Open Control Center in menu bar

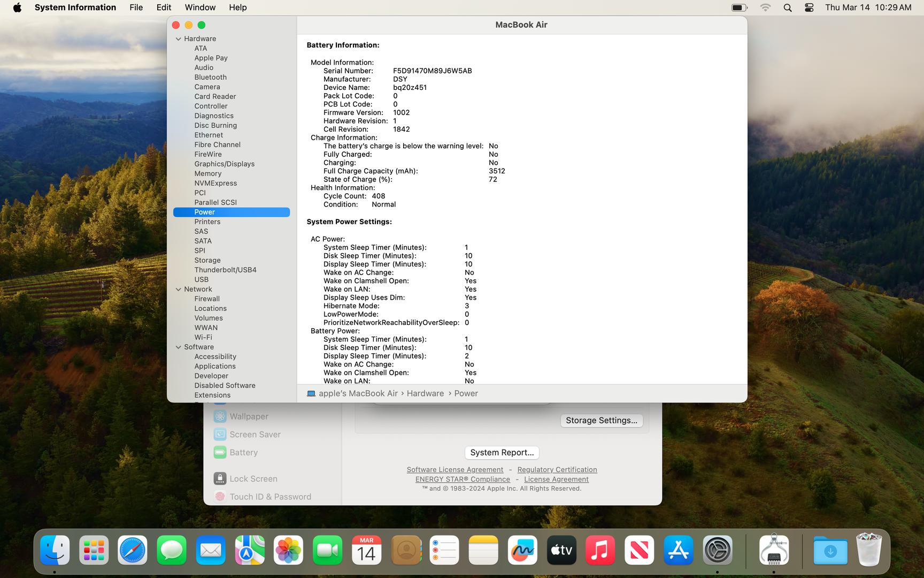[809, 7]
